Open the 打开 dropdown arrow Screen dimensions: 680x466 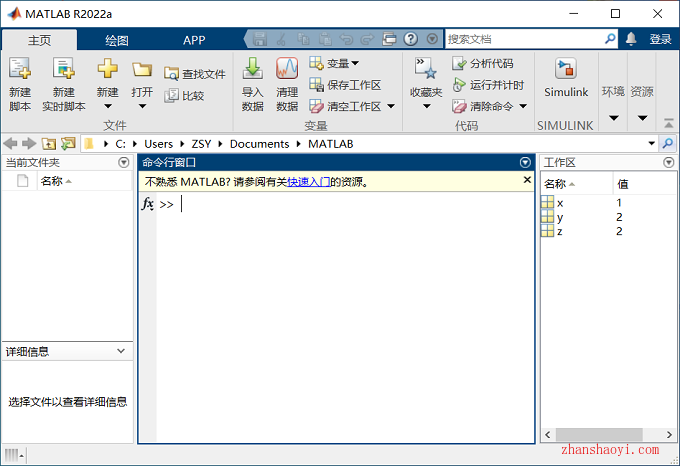(142, 106)
